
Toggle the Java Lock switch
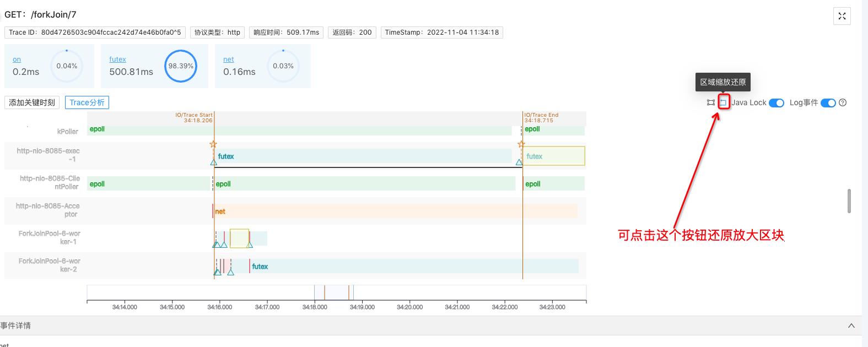click(776, 103)
